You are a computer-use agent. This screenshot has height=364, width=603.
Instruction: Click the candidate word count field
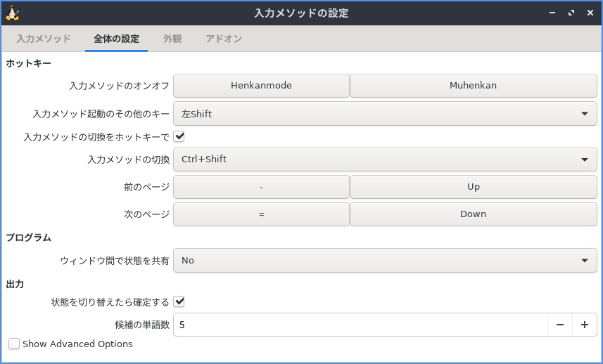tap(359, 325)
